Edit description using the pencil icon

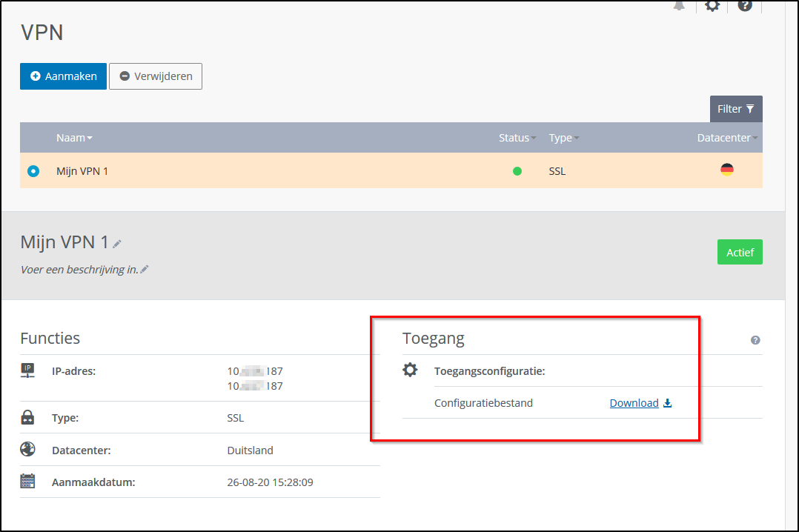(145, 270)
